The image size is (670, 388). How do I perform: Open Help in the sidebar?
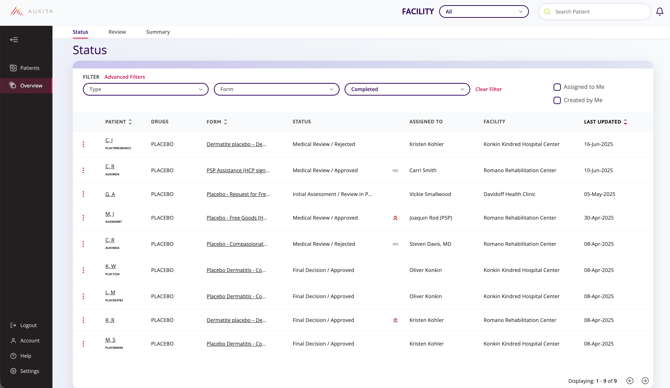point(21,356)
